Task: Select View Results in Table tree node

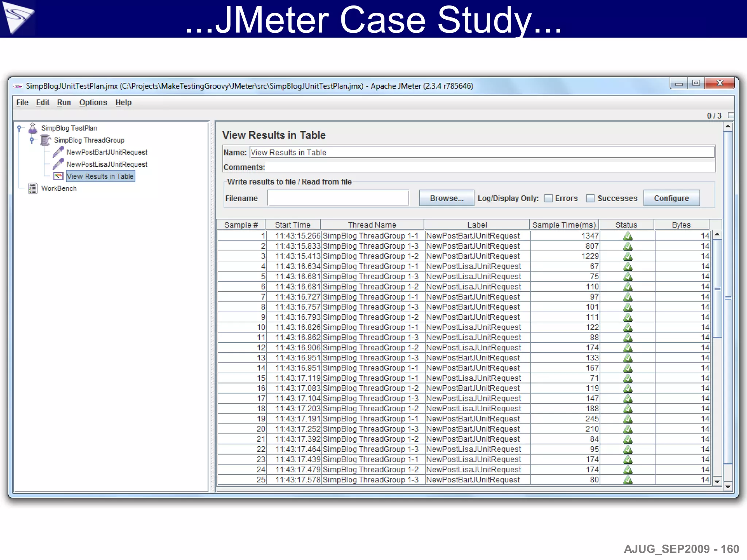Action: (100, 176)
